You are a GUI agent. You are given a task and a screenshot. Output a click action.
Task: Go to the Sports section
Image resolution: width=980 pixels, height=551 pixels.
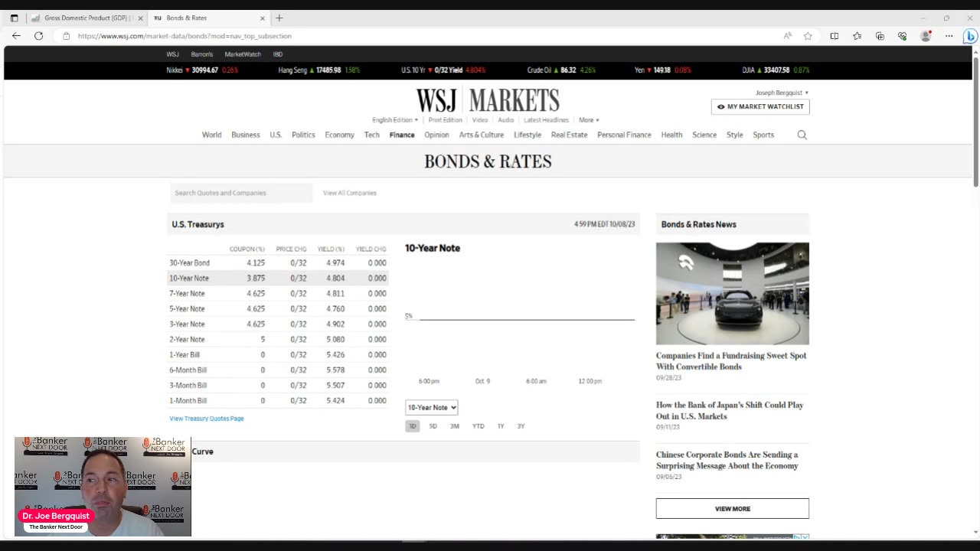(x=763, y=135)
